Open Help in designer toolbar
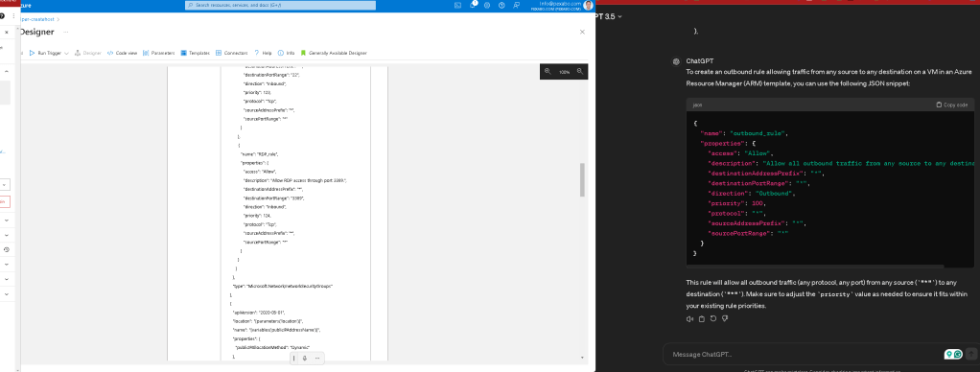The width and height of the screenshot is (980, 372). pos(263,53)
